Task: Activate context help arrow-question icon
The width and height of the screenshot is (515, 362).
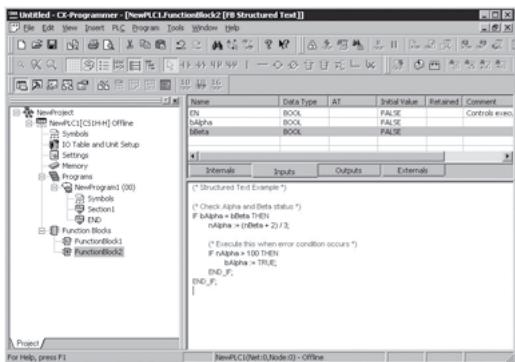Action: (284, 45)
